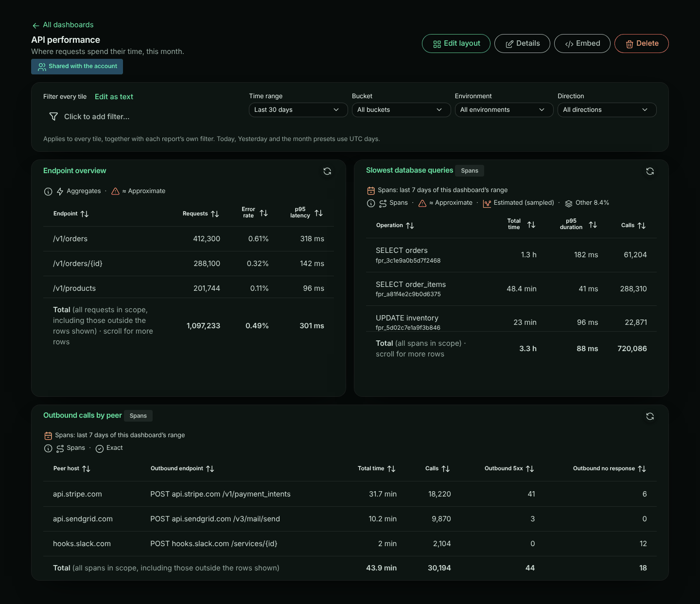Click the info icon in Endpoint overview

pyautogui.click(x=48, y=192)
